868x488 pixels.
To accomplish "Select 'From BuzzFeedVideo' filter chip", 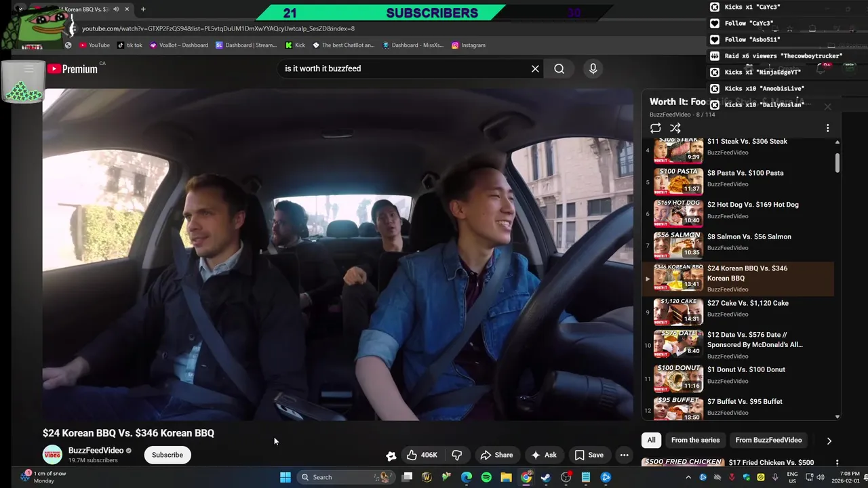I will pyautogui.click(x=768, y=440).
